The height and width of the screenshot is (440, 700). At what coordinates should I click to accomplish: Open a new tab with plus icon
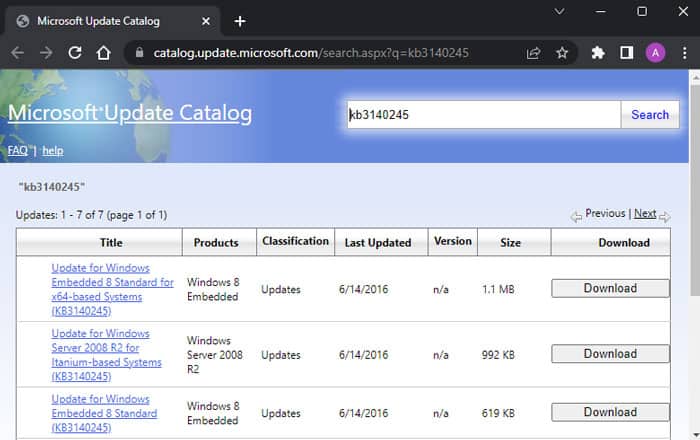click(240, 21)
